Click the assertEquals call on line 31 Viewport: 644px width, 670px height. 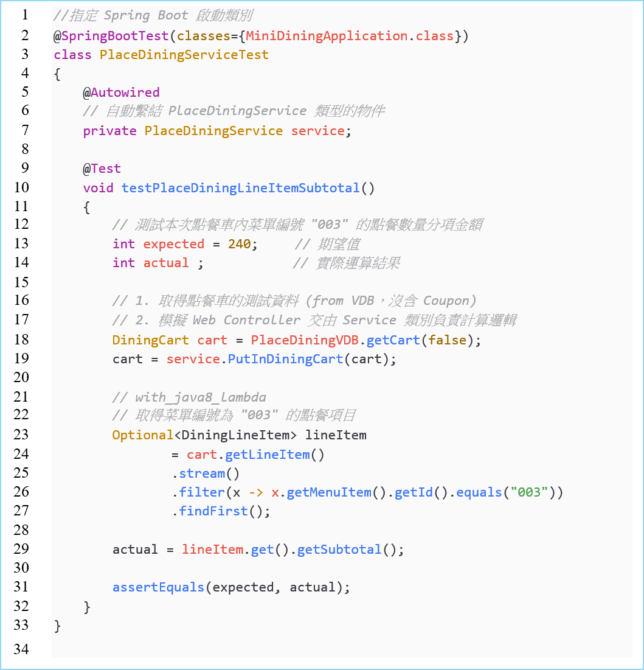click(x=159, y=587)
